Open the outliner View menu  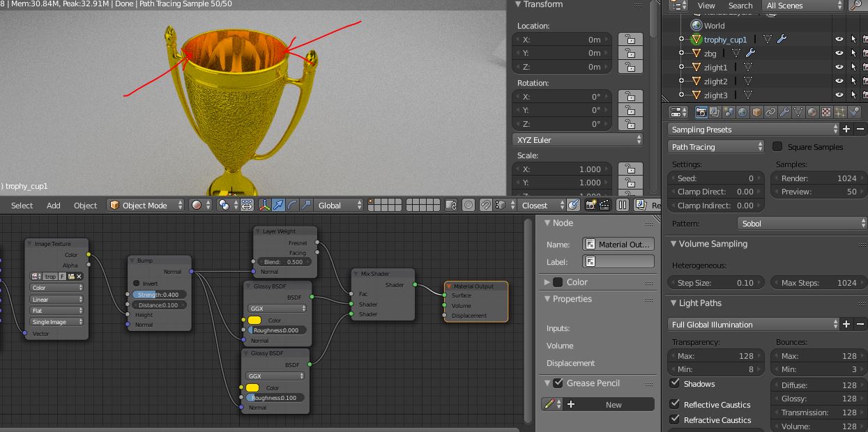(x=706, y=6)
